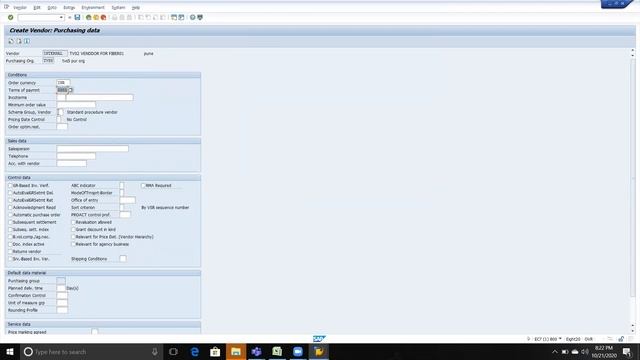
Task: Open File Explorer from taskbar
Action: (x=236, y=351)
